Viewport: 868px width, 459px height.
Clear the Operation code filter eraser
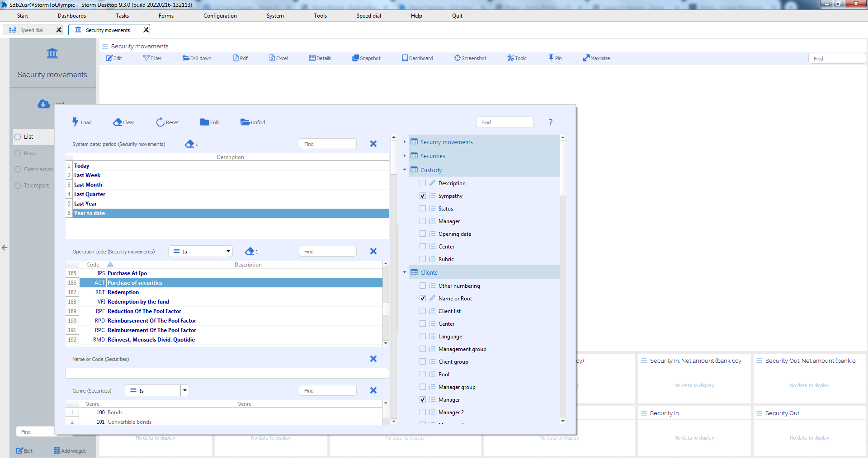coord(250,251)
